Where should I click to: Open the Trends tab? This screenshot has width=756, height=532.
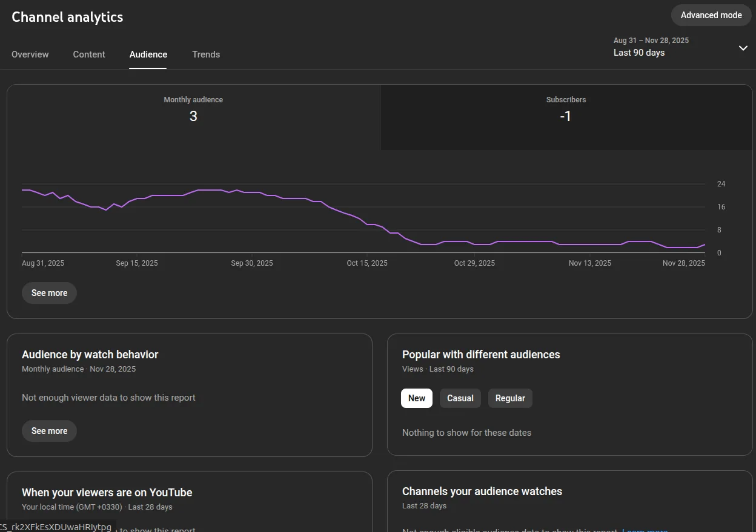coord(206,54)
